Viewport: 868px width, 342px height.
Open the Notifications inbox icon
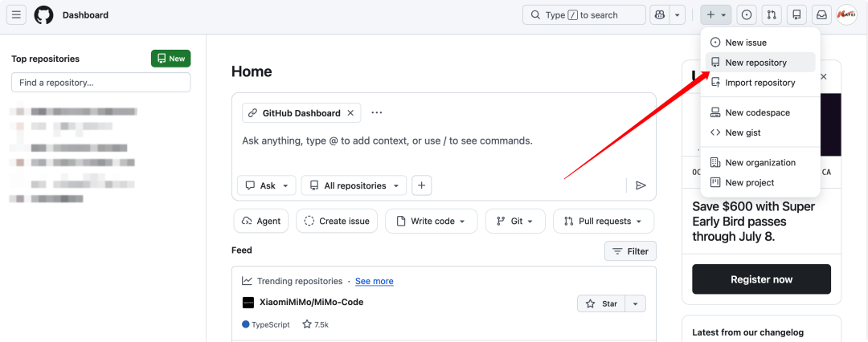click(x=821, y=15)
